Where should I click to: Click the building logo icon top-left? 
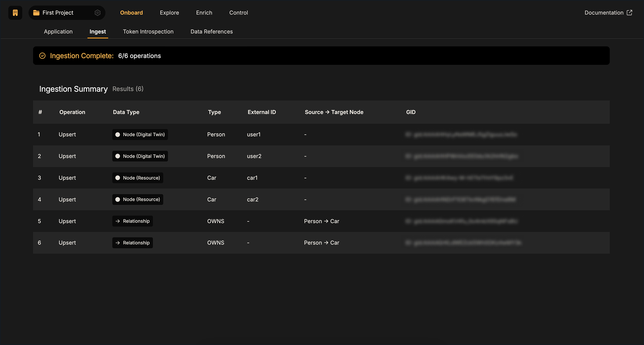(15, 13)
